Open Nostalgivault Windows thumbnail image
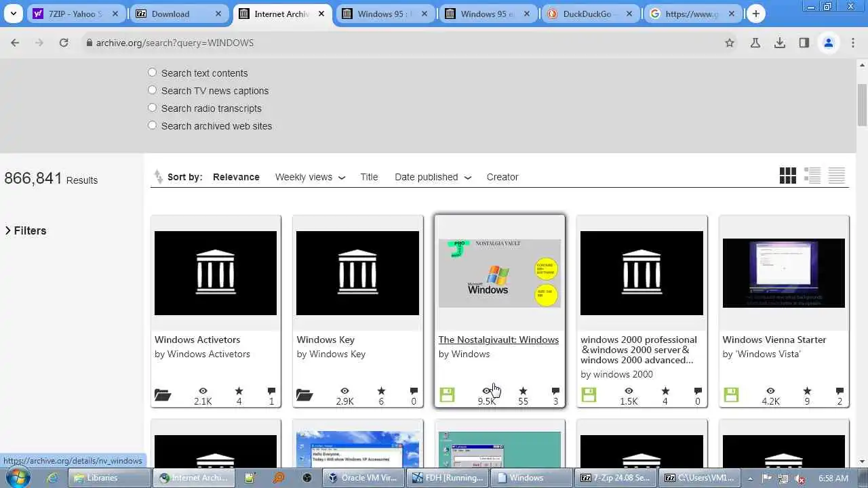Viewport: 868px width, 488px height. [500, 273]
